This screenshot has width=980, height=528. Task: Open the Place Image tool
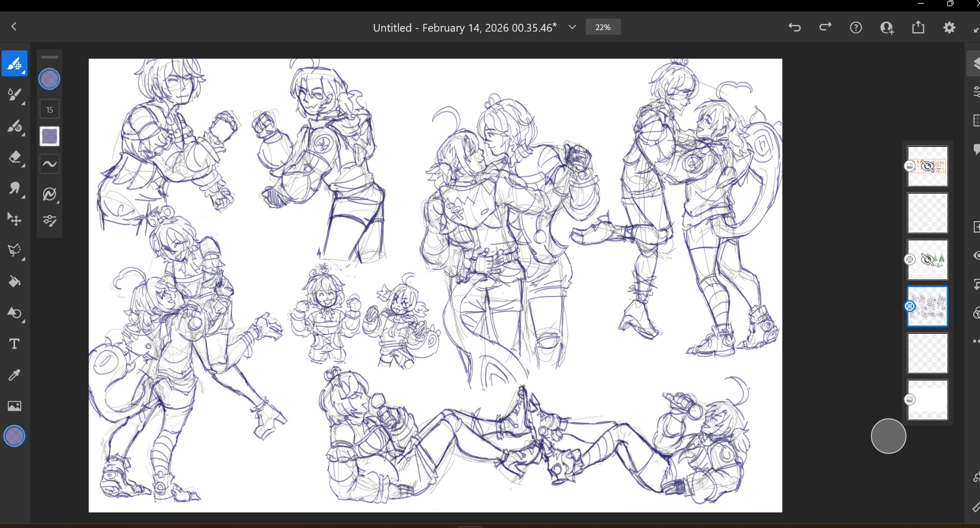click(x=15, y=406)
